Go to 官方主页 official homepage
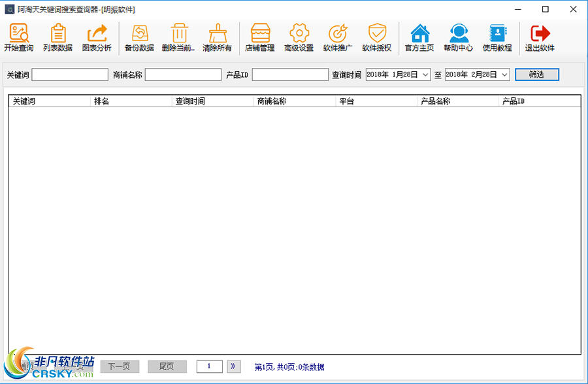The height and width of the screenshot is (384, 588). (x=419, y=37)
